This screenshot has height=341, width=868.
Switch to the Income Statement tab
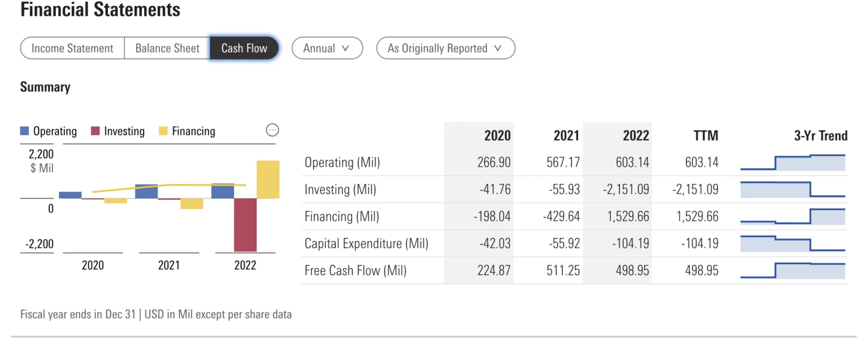(x=72, y=49)
